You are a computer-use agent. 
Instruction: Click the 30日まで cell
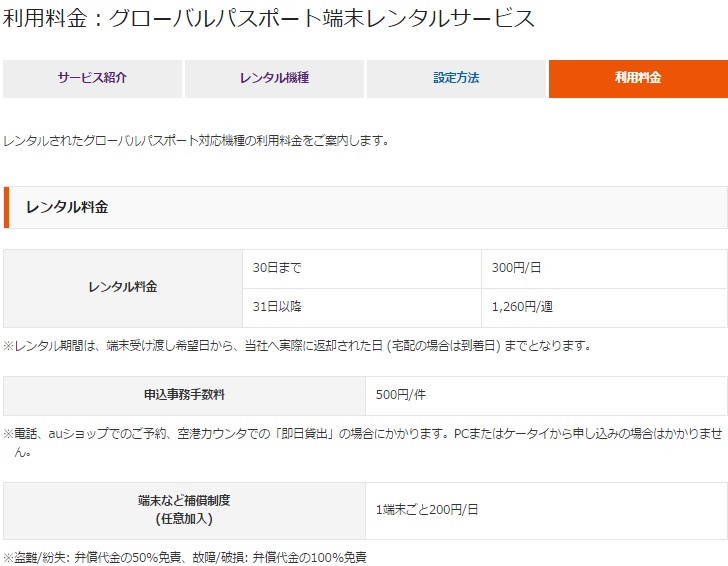click(x=362, y=269)
